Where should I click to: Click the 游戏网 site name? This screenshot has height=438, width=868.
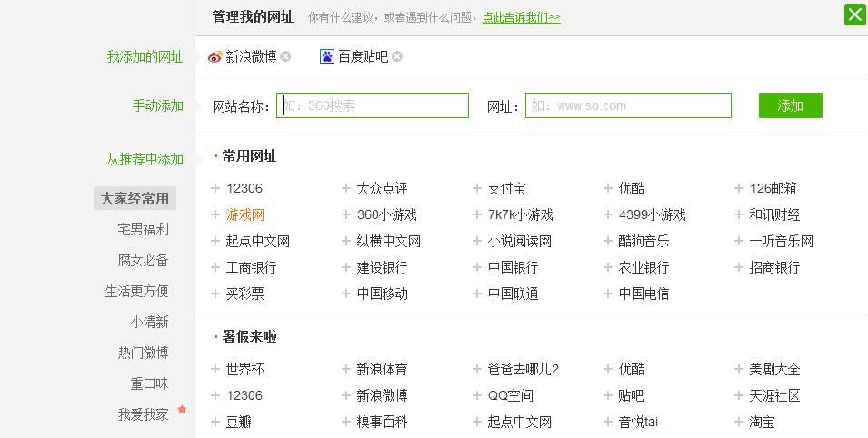(245, 214)
